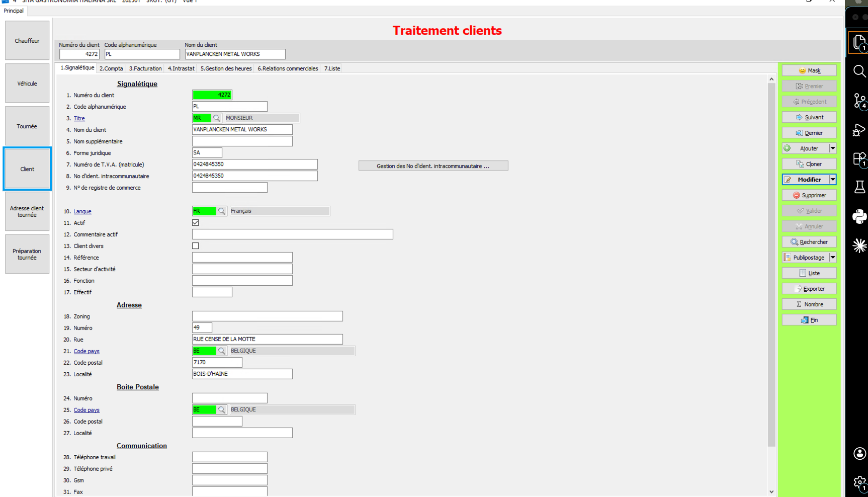Screen dimensions: 868x497
Task: Expand the Ajouter dropdown arrow
Action: 833,148
